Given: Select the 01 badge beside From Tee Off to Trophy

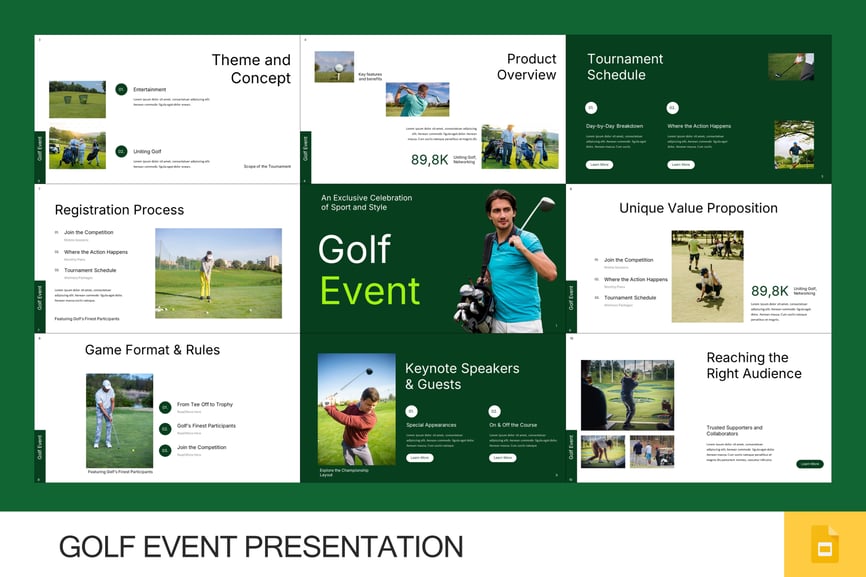Looking at the screenshot, I should pos(165,407).
